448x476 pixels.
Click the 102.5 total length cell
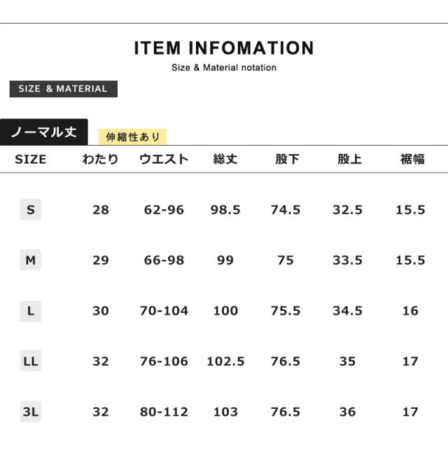225,361
